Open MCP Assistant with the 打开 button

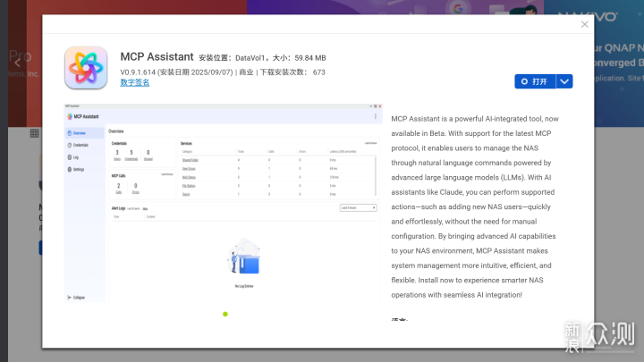coord(535,81)
